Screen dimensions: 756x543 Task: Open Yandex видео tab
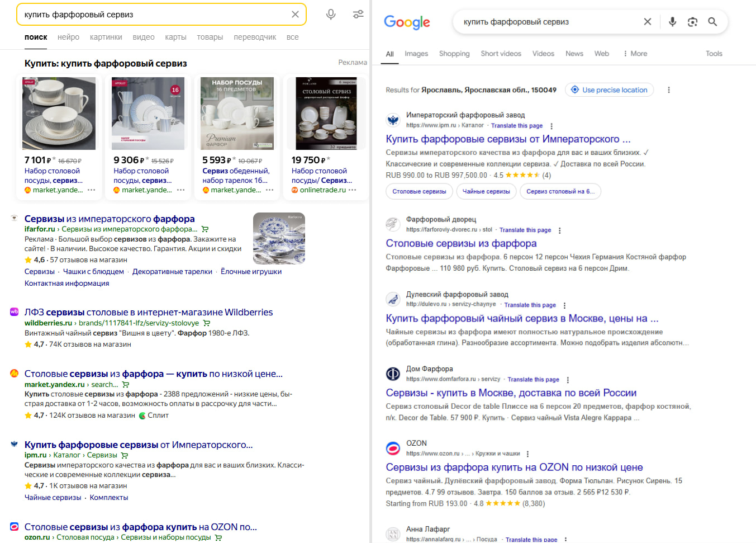click(x=144, y=37)
